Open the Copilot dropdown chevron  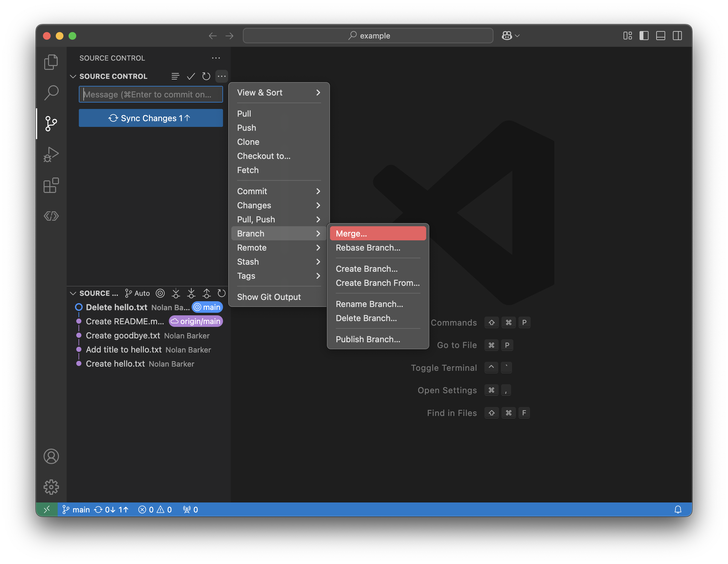coord(517,36)
